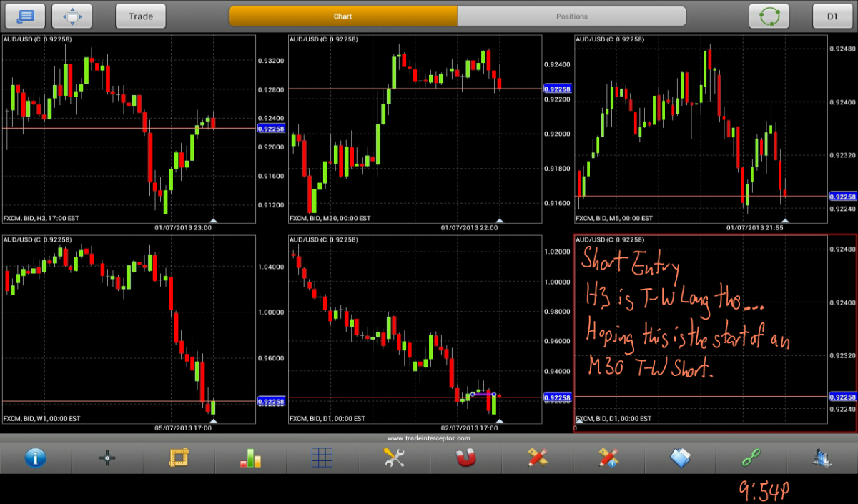This screenshot has width=858, height=504.
Task: Click the 0.92258 price tag on M30 chart
Action: pyautogui.click(x=557, y=89)
